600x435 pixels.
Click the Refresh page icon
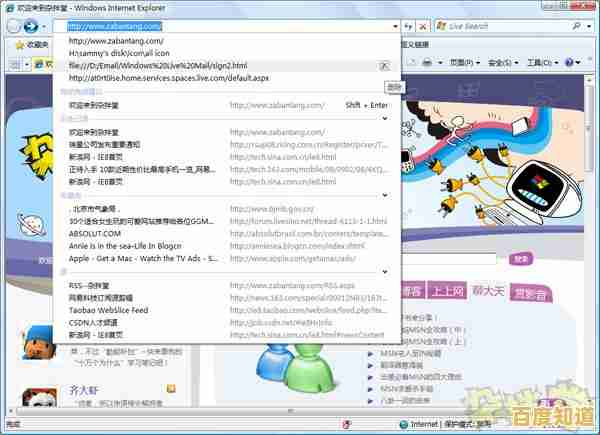pos(408,26)
